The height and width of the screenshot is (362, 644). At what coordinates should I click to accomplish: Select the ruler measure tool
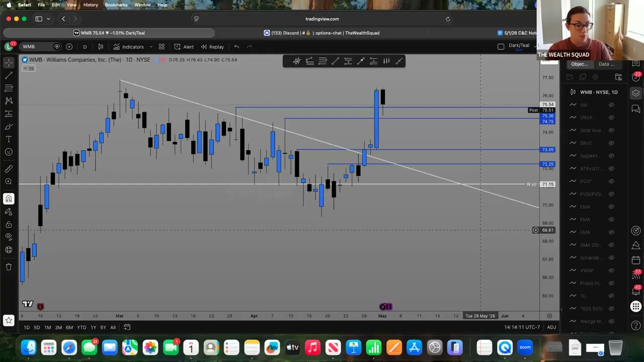click(9, 169)
